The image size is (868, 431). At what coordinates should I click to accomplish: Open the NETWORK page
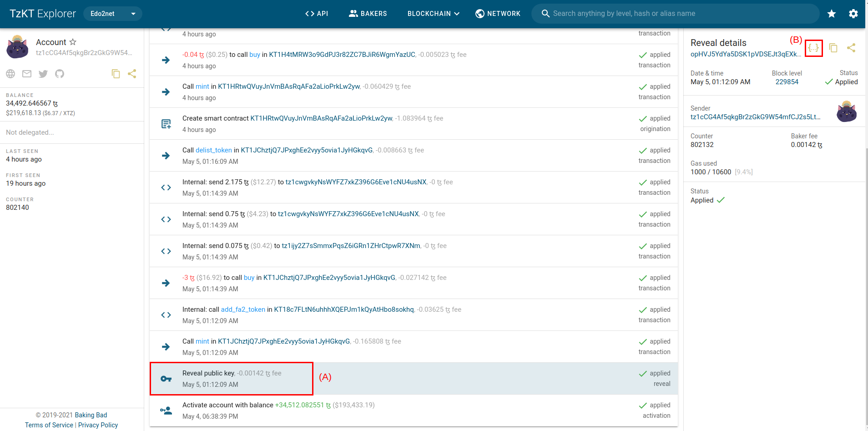498,13
